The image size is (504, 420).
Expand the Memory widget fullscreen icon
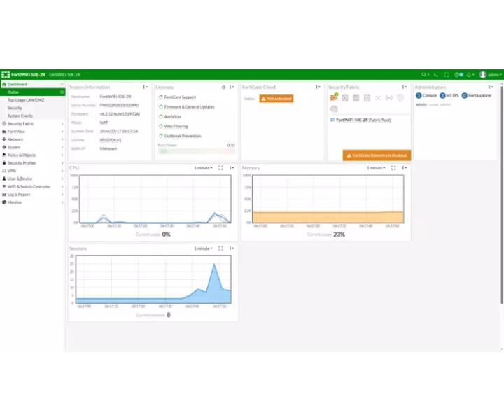pos(393,168)
